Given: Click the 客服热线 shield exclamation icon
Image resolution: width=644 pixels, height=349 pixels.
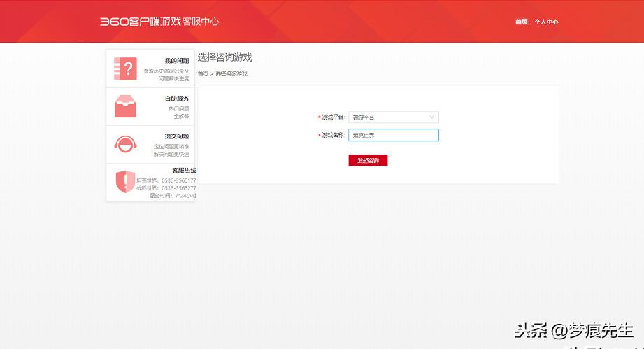Looking at the screenshot, I should (x=125, y=181).
